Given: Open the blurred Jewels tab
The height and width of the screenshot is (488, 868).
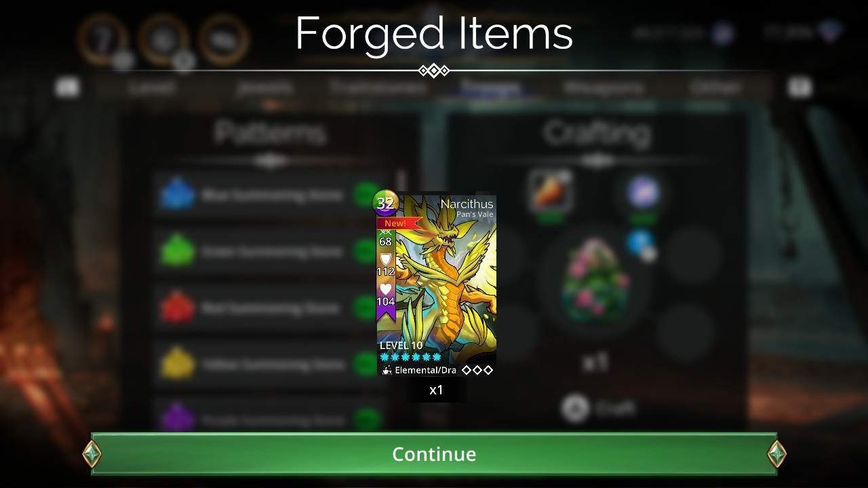Looking at the screenshot, I should pyautogui.click(x=265, y=87).
